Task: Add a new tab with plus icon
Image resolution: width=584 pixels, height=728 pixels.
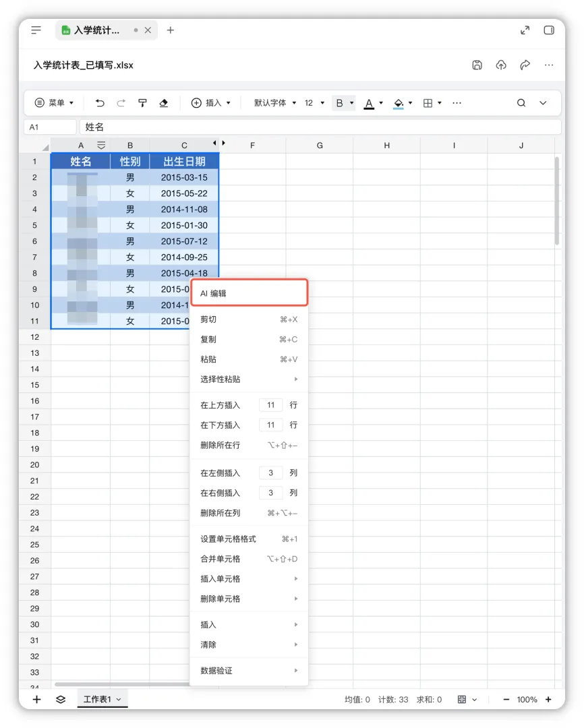Action: point(171,30)
